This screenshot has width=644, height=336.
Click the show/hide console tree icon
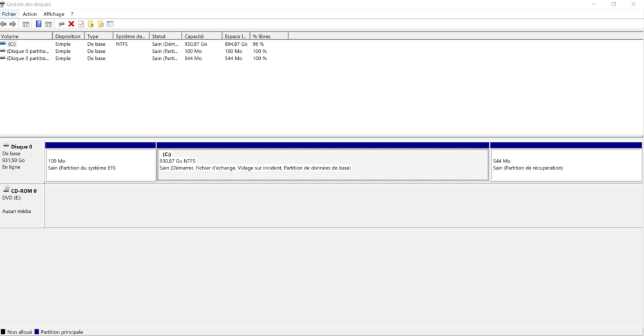(x=26, y=24)
